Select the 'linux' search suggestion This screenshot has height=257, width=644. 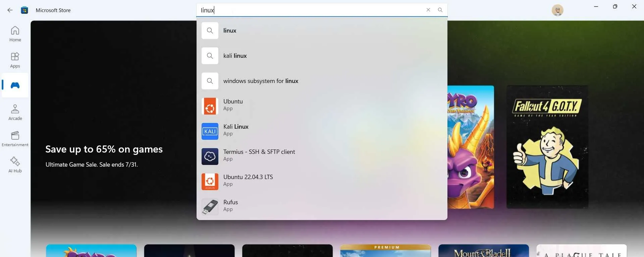pos(322,31)
